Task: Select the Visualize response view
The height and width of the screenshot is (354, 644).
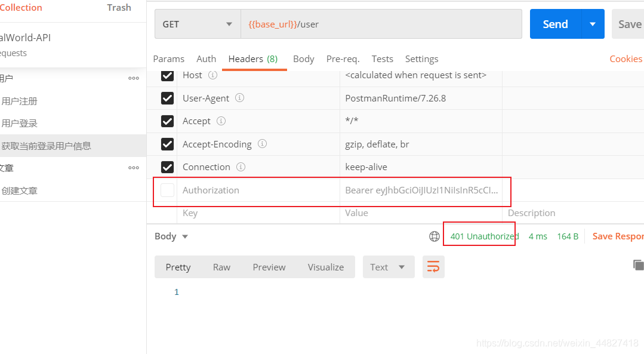Action: coord(326,267)
